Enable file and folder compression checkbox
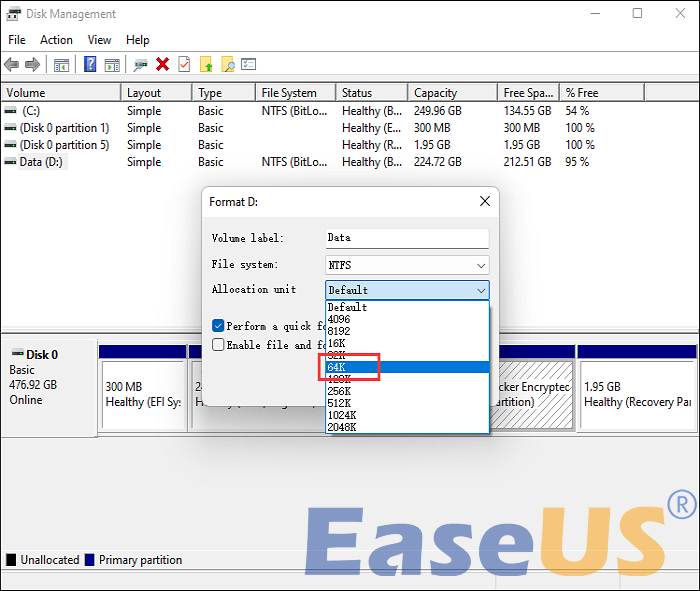The width and height of the screenshot is (700, 591). pos(218,345)
